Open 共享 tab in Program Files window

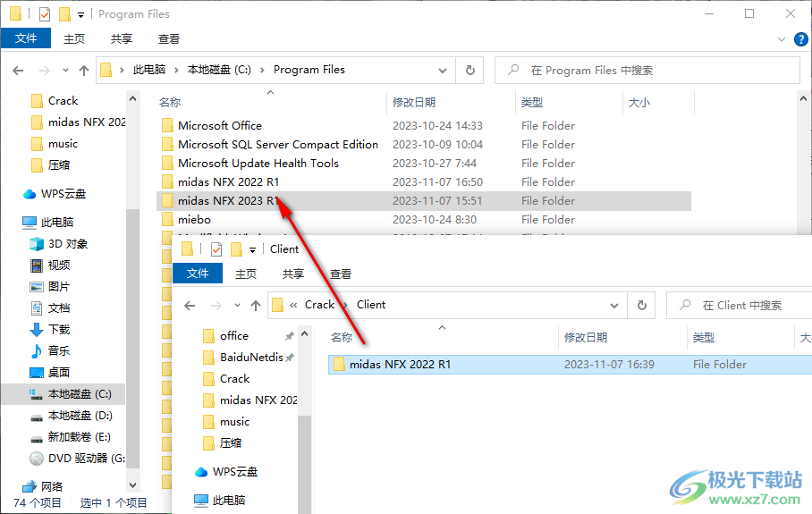pos(122,38)
